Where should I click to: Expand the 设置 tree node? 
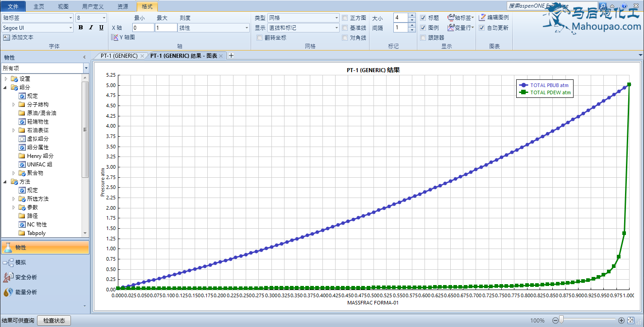6,79
